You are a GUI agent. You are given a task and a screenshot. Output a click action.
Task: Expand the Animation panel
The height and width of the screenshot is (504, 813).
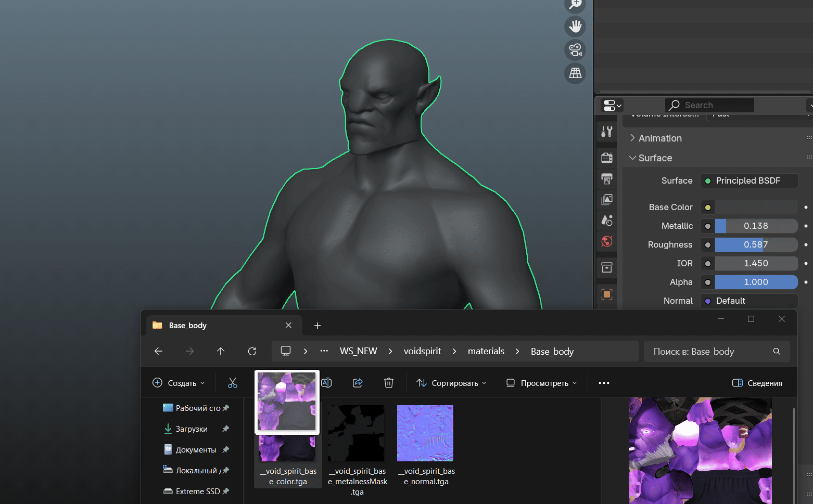(x=659, y=138)
